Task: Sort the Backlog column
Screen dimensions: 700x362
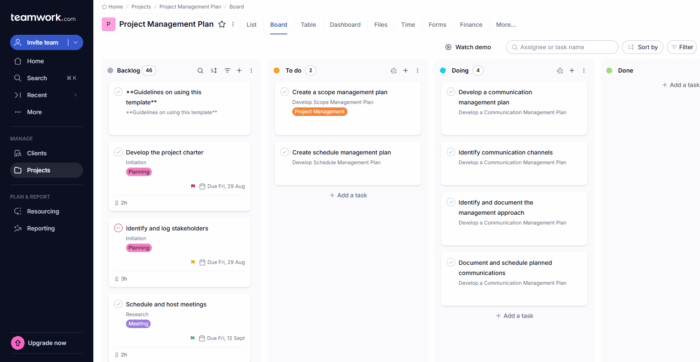Action: (x=214, y=71)
